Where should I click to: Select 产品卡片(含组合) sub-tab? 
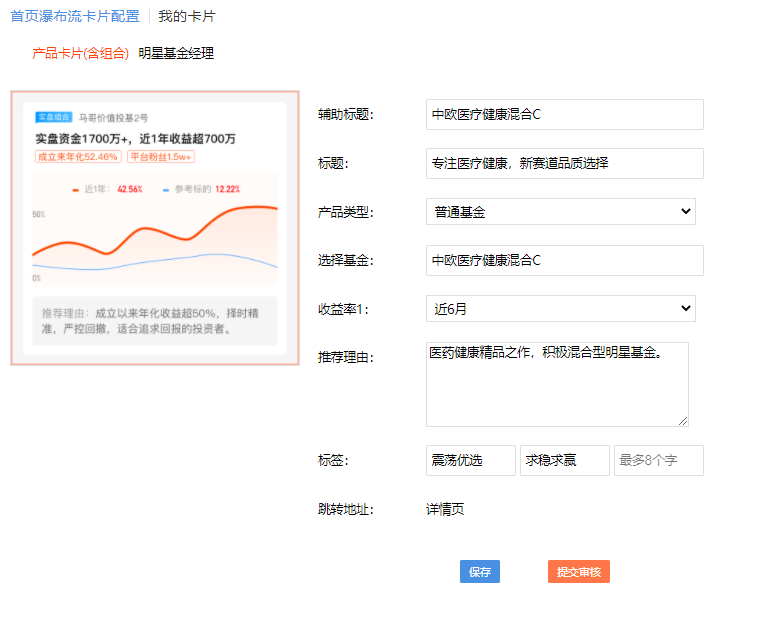point(80,53)
